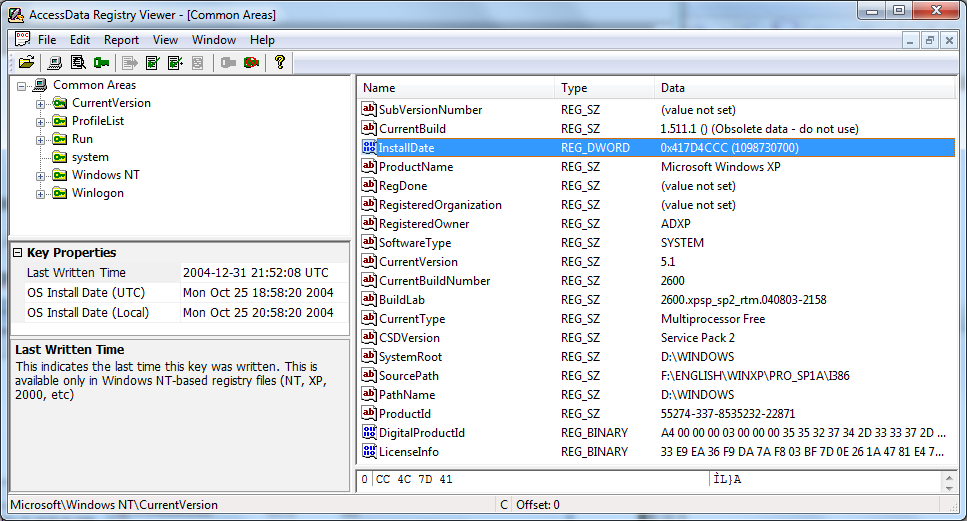Collapse the Common Areas root node
Screen dimensions: 967x521
point(22,86)
